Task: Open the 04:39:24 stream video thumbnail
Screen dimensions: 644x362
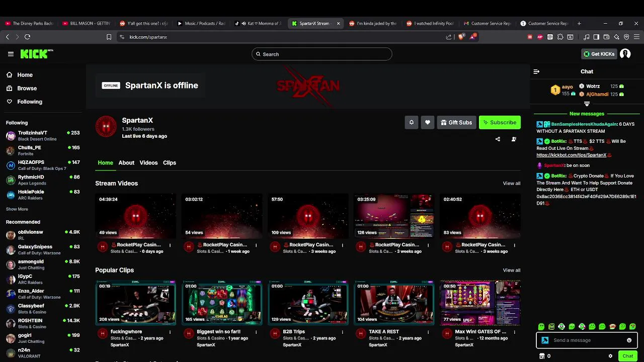Action: coord(136,216)
